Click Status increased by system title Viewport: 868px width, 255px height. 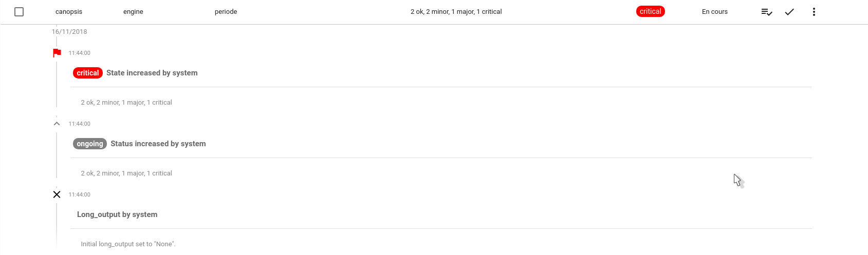(158, 144)
